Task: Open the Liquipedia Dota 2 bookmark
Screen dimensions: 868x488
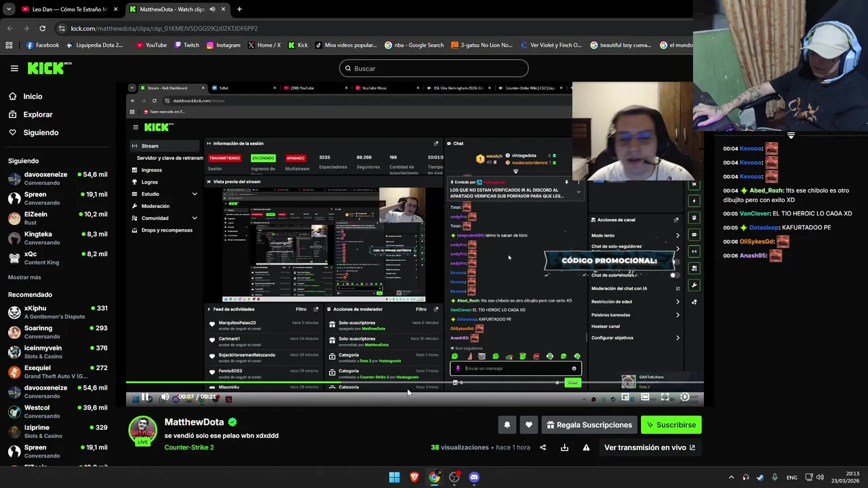Action: (x=94, y=45)
